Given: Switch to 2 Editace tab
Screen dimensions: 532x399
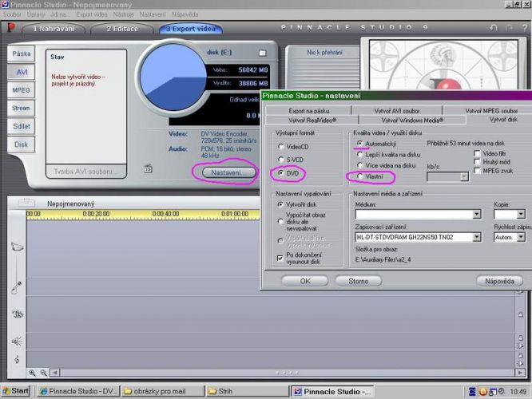Looking at the screenshot, I should click(x=122, y=29).
